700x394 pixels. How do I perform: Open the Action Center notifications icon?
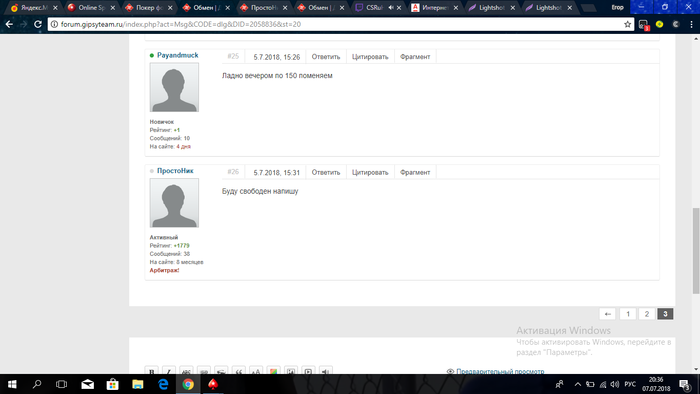pyautogui.click(x=685, y=384)
